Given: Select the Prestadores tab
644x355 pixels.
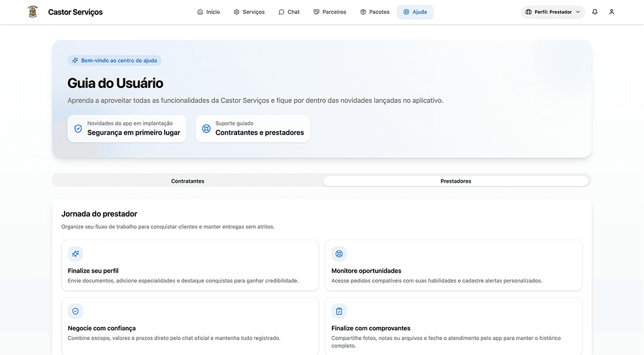Looking at the screenshot, I should pos(456,181).
